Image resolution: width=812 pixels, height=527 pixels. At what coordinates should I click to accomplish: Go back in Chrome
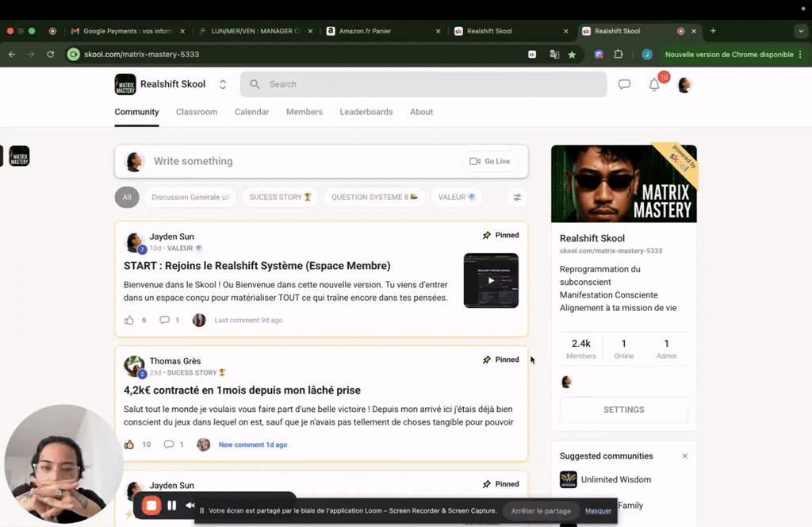click(x=12, y=55)
